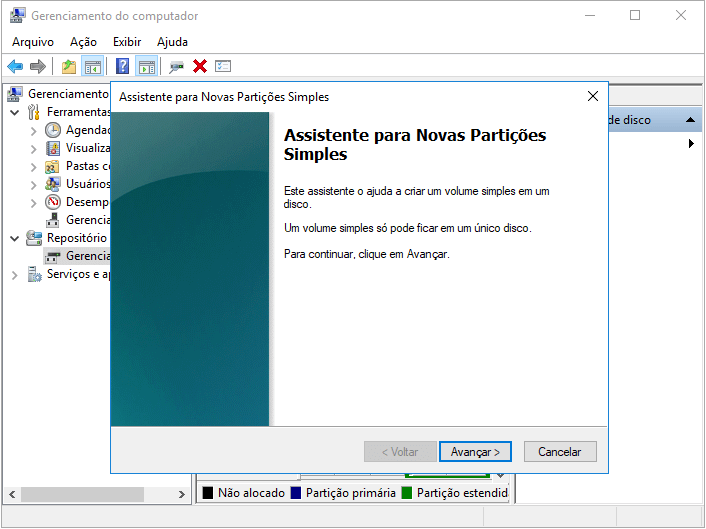
Task: Collapse the Repositório tree node
Action: 15,238
